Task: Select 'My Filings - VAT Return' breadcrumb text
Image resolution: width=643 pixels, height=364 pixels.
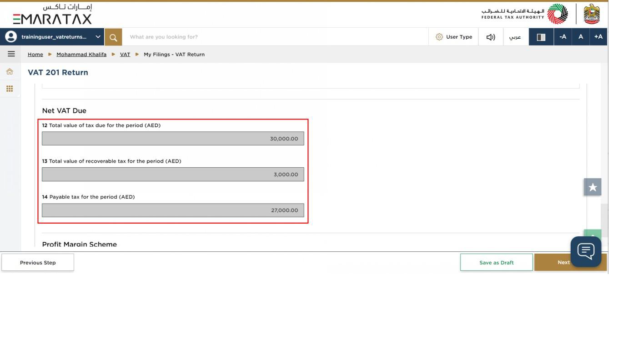Action: coord(174,54)
